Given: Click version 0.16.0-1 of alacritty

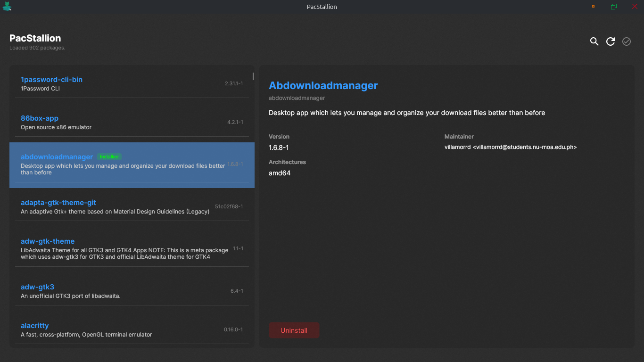Looking at the screenshot, I should [x=233, y=329].
